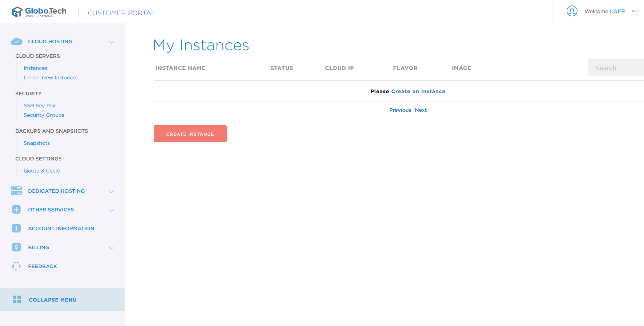Expand the Other Services chevron

click(111, 210)
